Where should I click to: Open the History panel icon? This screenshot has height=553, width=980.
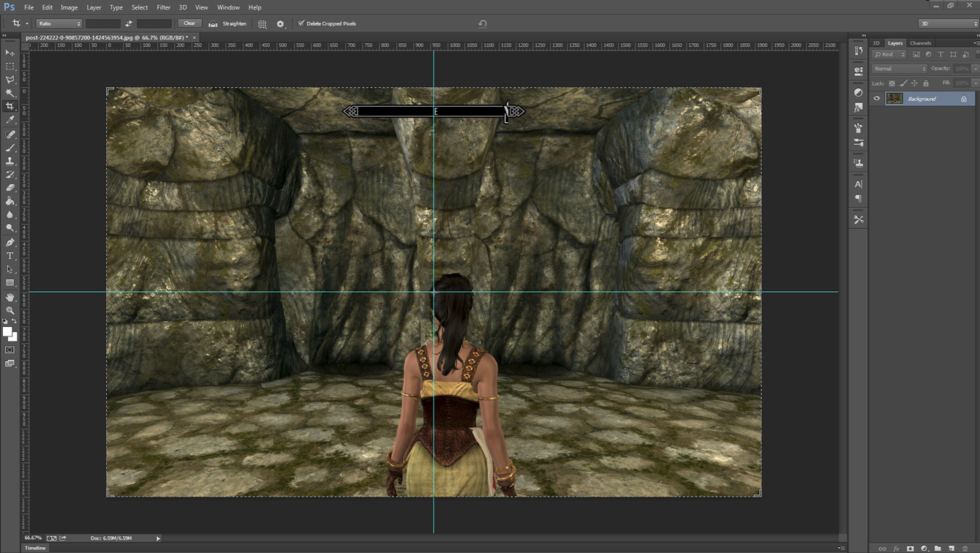click(x=859, y=50)
